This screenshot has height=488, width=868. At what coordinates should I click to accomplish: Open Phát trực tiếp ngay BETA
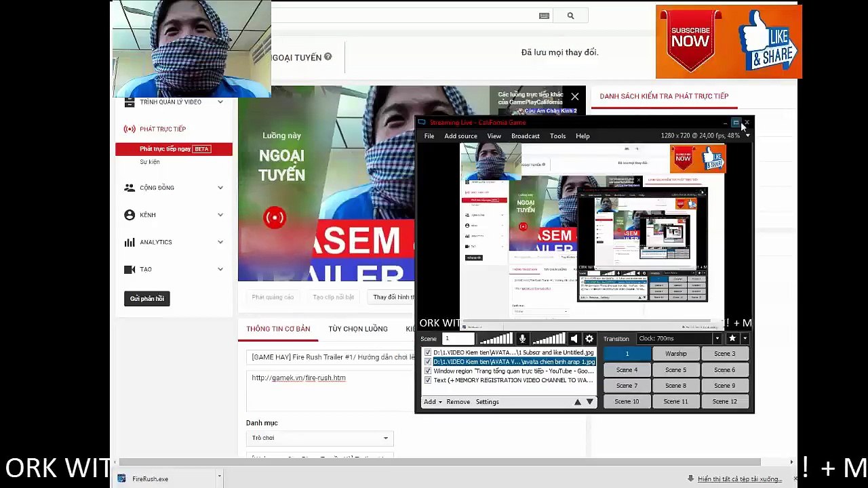tap(174, 149)
